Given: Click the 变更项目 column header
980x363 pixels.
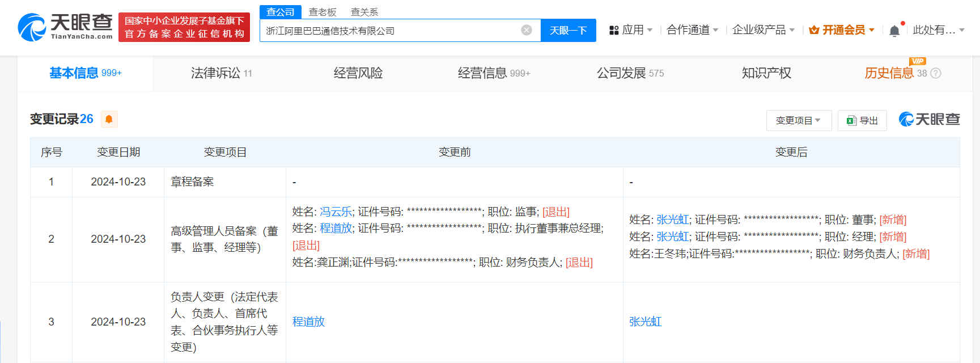Looking at the screenshot, I should pos(225,152).
